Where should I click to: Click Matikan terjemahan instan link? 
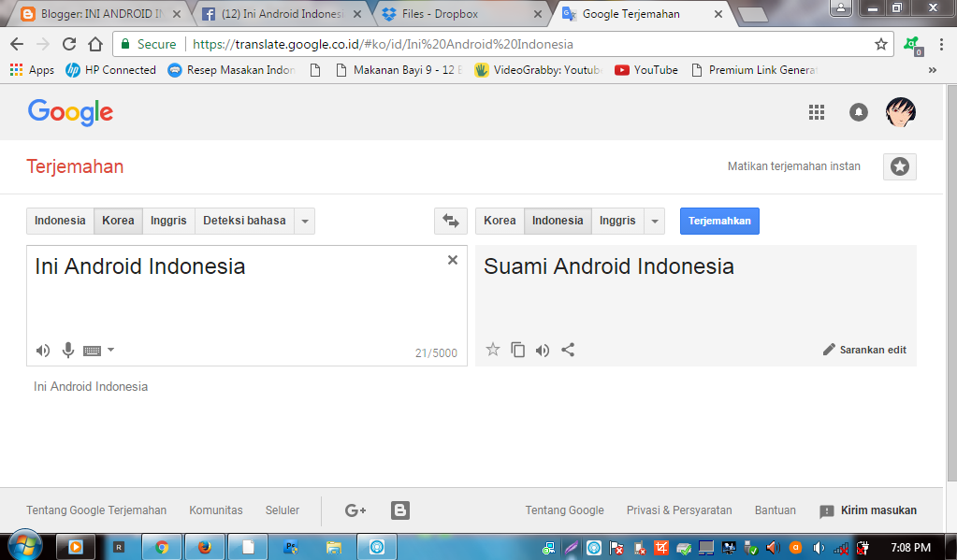tap(793, 165)
